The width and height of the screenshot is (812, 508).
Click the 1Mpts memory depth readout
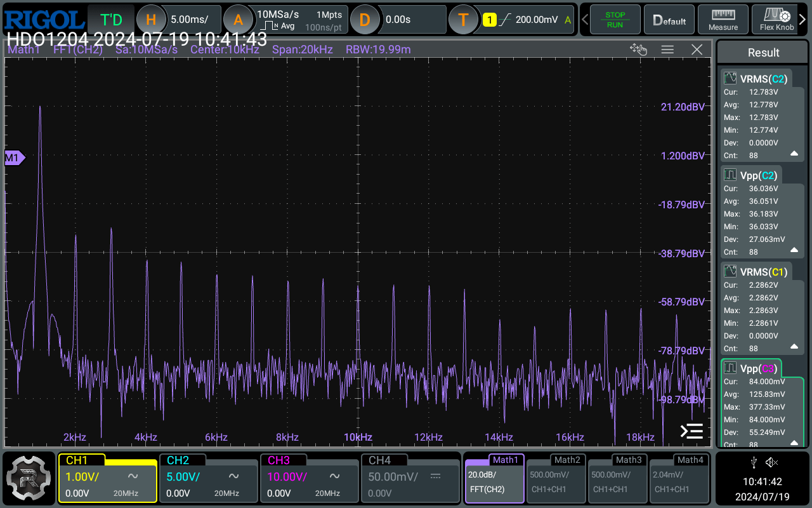[x=329, y=15]
